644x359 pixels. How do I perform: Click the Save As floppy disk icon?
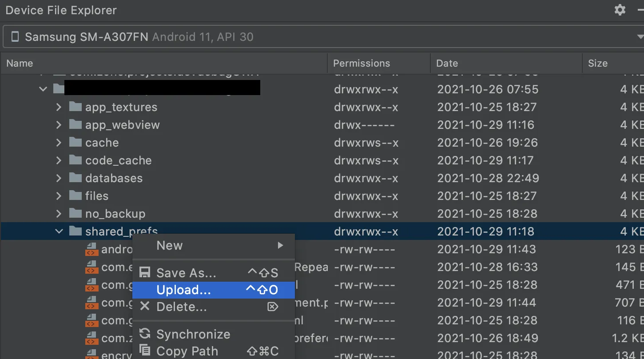[x=145, y=272]
